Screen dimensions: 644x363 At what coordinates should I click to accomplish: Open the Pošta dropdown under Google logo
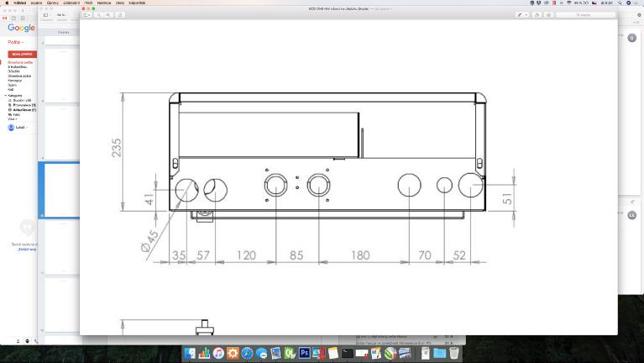(16, 42)
